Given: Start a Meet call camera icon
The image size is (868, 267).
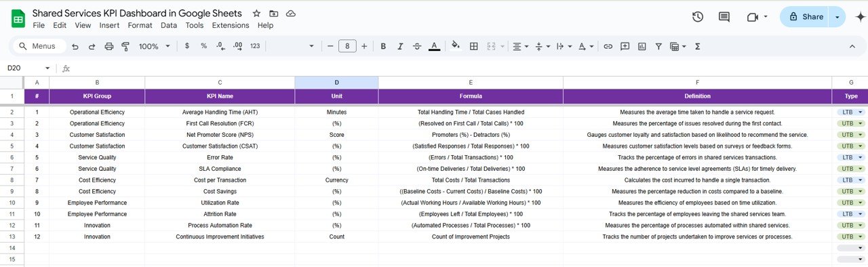Looking at the screenshot, I should [x=752, y=17].
